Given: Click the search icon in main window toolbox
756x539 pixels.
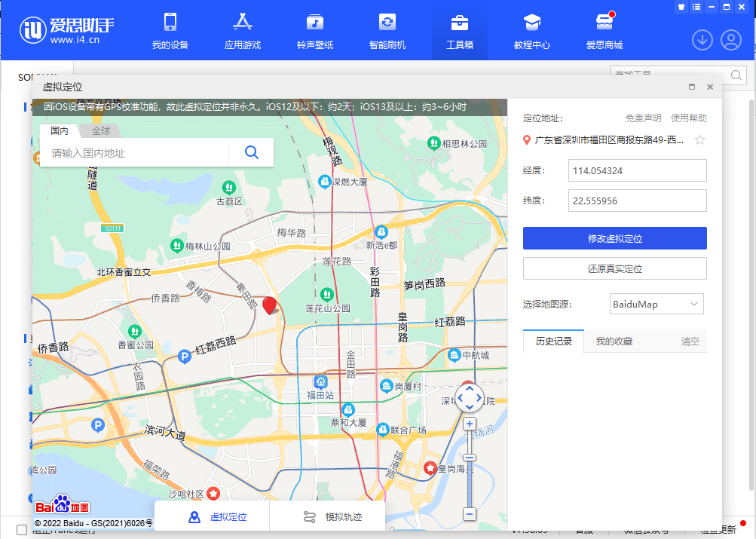Looking at the screenshot, I should (x=736, y=75).
